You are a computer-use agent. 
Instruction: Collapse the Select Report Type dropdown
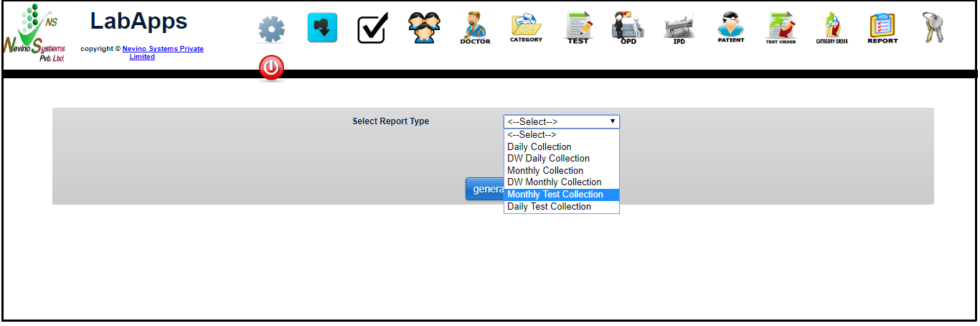(561, 122)
